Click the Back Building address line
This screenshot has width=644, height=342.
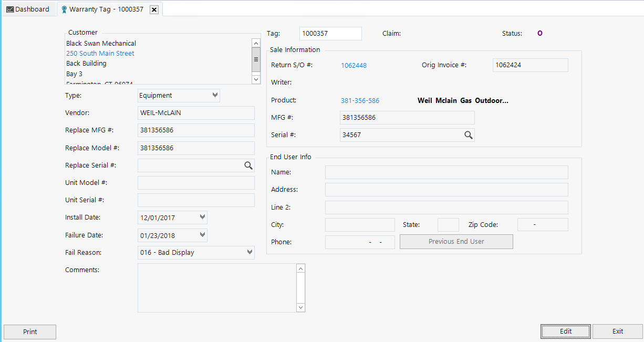(x=86, y=64)
